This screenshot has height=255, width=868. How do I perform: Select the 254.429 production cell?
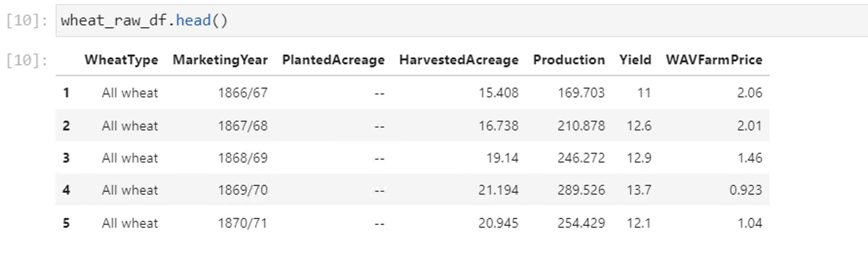point(581,223)
